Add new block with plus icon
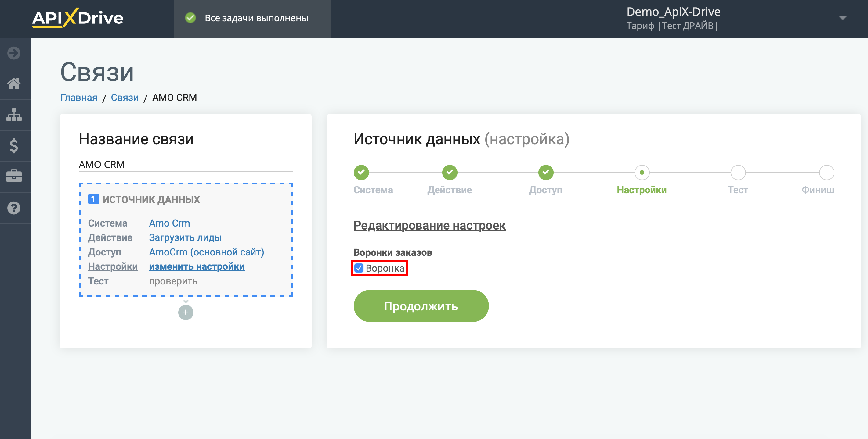The height and width of the screenshot is (439, 868). click(x=186, y=312)
